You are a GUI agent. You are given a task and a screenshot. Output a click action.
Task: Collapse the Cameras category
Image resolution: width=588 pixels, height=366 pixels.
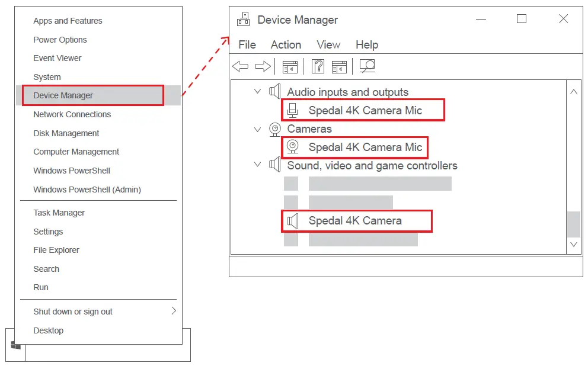[257, 130]
